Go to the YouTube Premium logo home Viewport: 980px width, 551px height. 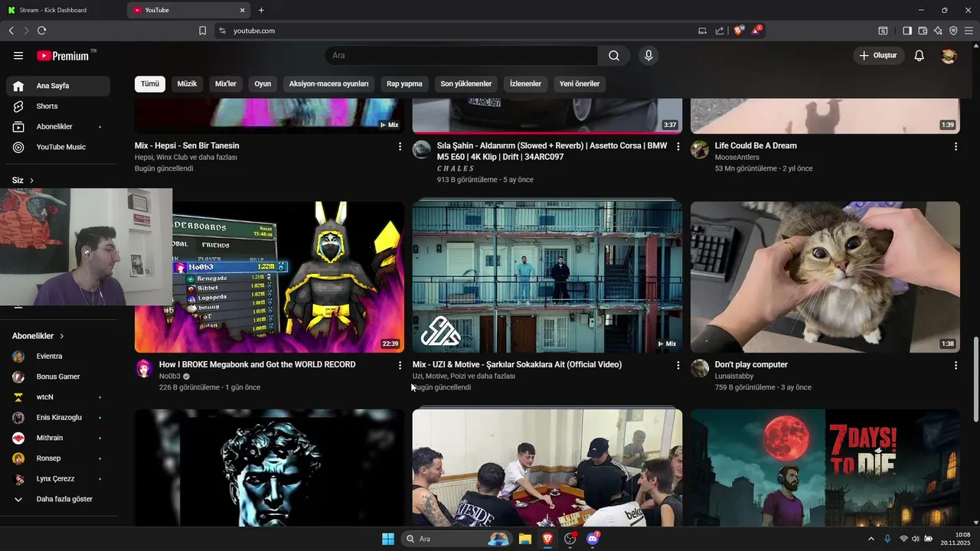64,56
